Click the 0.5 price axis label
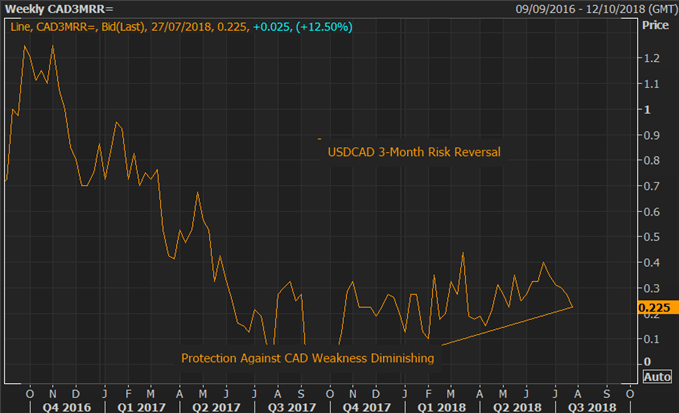 coord(652,237)
